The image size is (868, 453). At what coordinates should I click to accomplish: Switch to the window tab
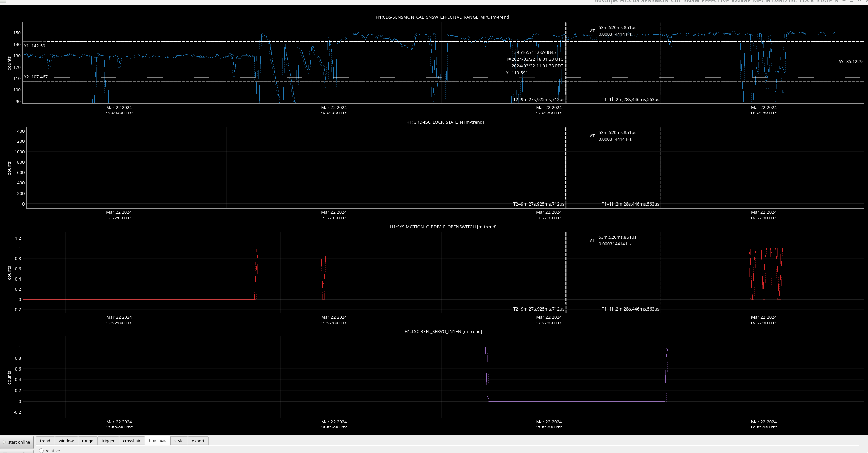point(66,441)
